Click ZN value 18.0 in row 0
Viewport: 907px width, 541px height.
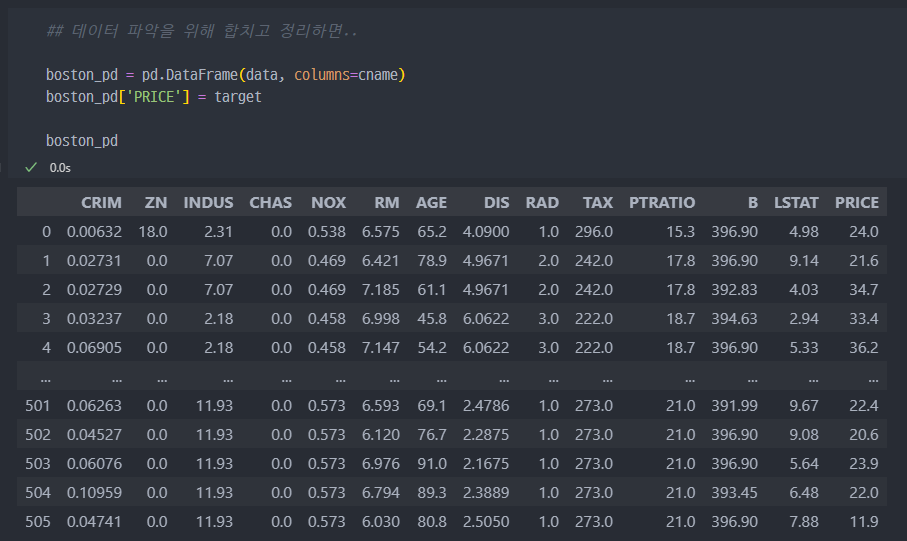(x=153, y=231)
